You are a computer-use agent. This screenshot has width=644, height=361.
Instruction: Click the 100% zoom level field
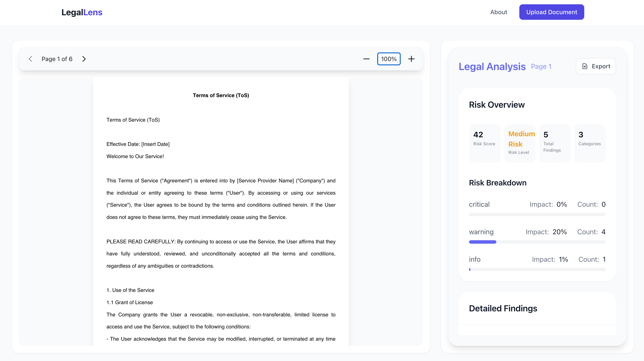click(388, 59)
